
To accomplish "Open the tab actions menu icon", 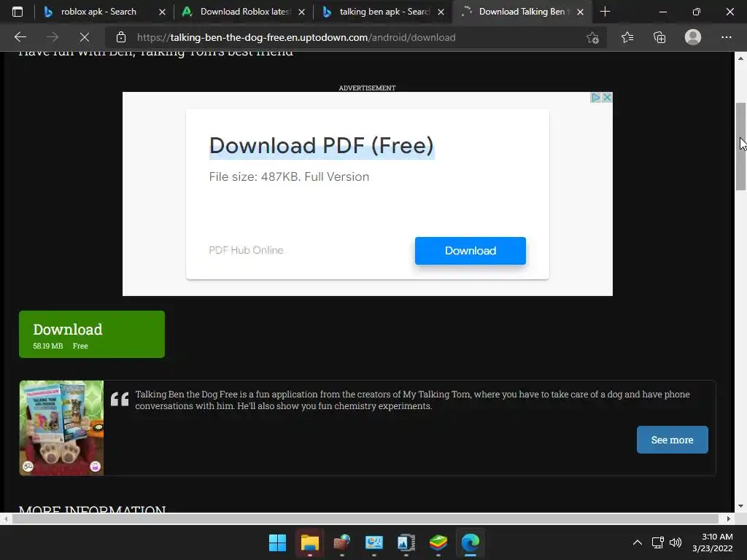I will coord(18,12).
